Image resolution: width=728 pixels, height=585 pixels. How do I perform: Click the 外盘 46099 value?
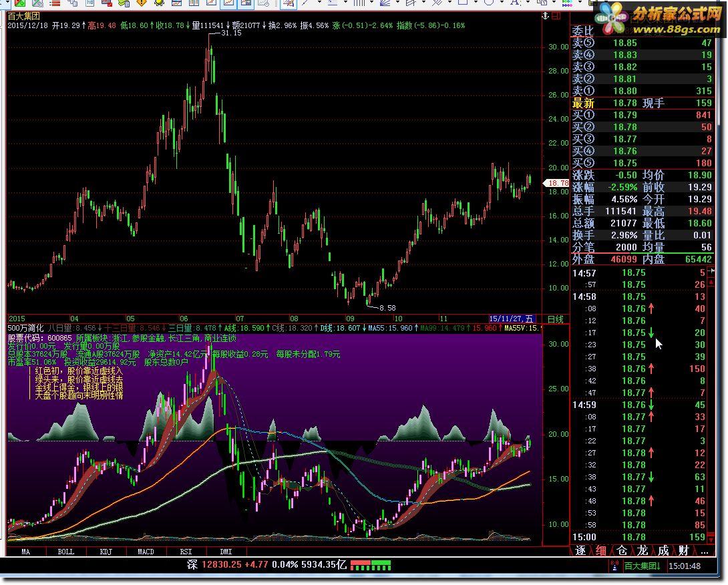[624, 260]
